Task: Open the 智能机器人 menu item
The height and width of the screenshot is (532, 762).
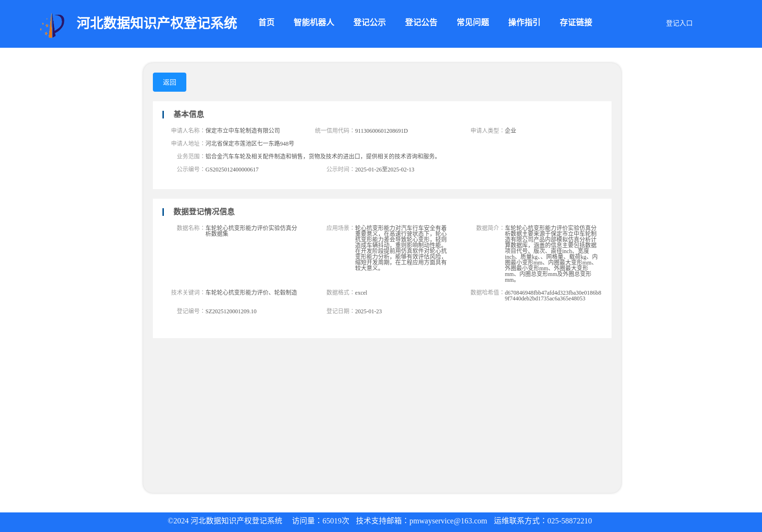Action: coord(314,22)
